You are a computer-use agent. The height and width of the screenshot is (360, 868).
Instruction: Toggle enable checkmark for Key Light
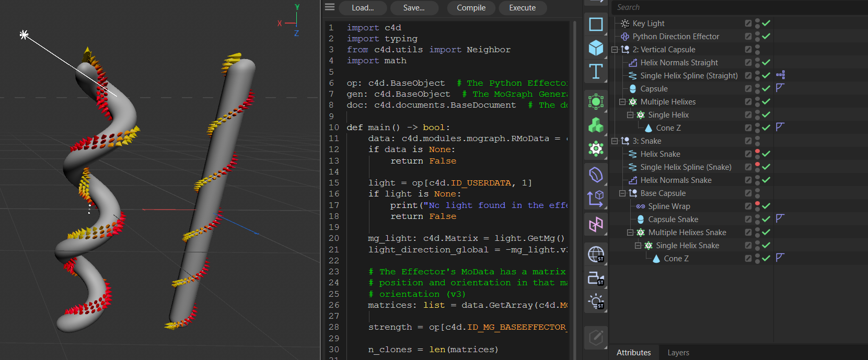(x=766, y=24)
